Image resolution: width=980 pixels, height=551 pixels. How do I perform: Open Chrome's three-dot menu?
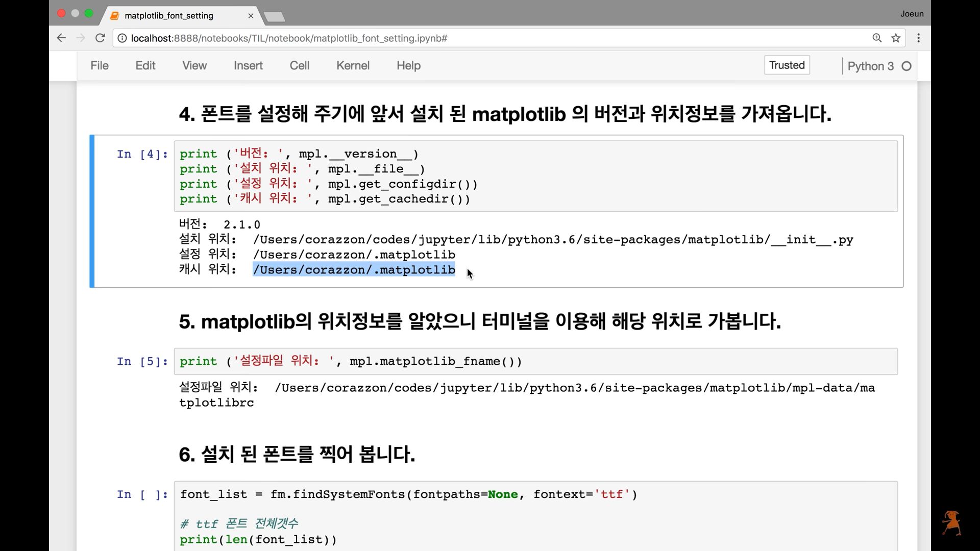click(x=918, y=38)
